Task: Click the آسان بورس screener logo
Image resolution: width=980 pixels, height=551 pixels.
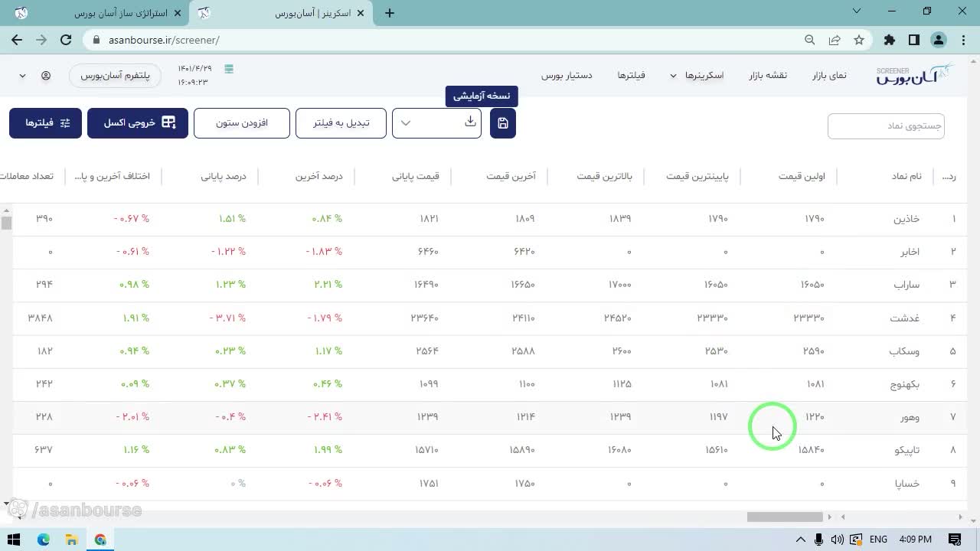Action: 915,75
